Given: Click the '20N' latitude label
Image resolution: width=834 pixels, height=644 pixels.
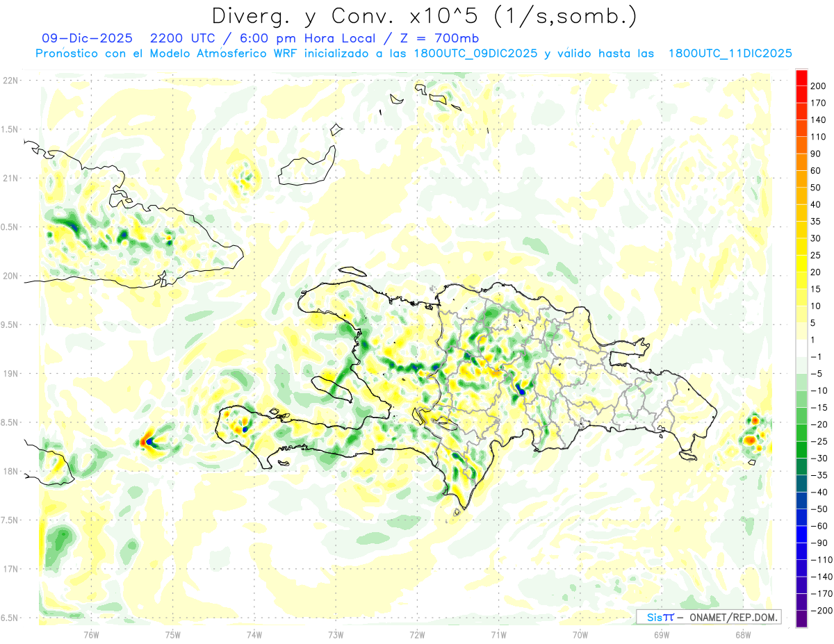Looking at the screenshot, I should 10,276.
